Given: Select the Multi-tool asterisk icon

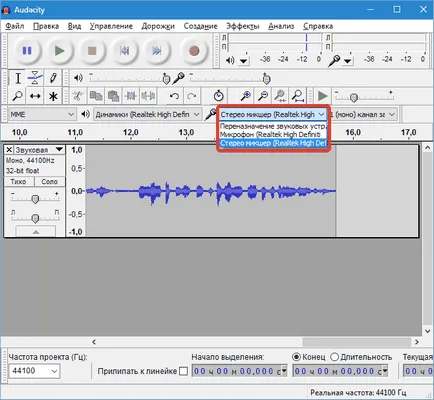Looking at the screenshot, I should click(53, 97).
